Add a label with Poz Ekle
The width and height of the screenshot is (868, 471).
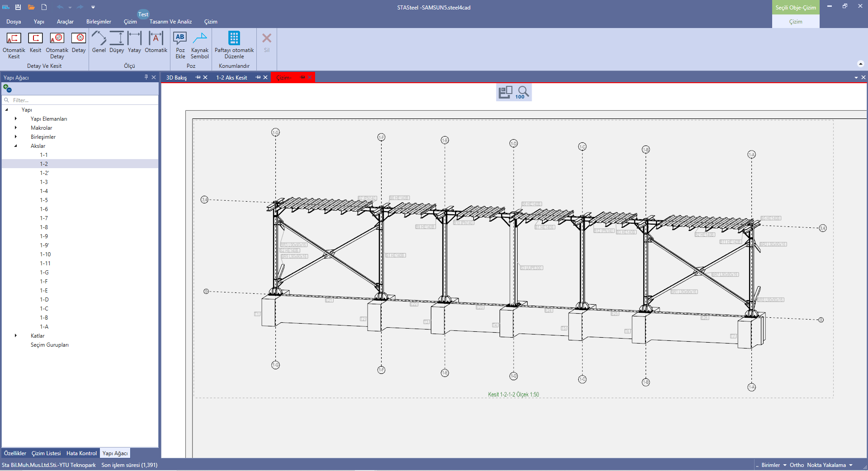tap(180, 38)
